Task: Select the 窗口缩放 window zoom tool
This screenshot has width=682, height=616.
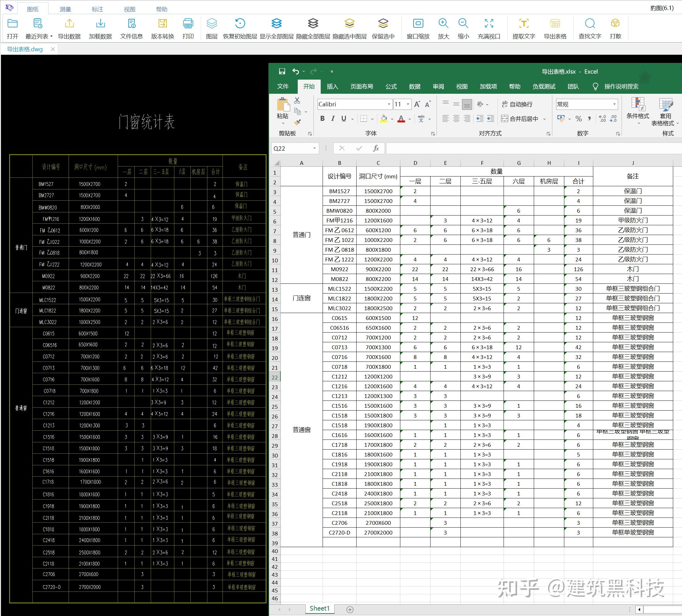Action: (419, 28)
